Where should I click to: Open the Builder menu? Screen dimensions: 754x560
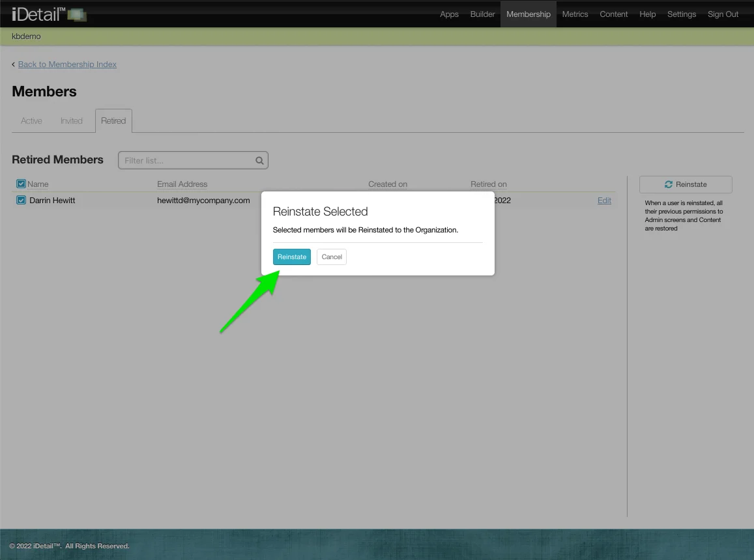pos(482,14)
